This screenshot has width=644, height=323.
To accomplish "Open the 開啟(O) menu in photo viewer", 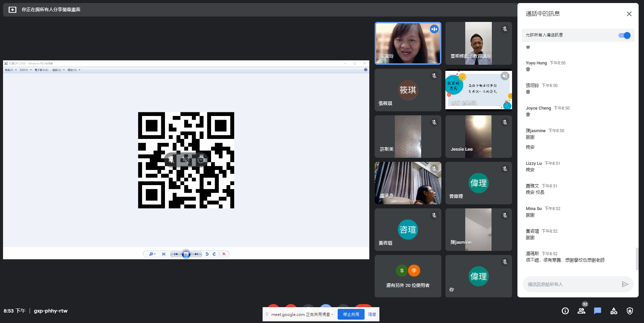I will pos(74,70).
